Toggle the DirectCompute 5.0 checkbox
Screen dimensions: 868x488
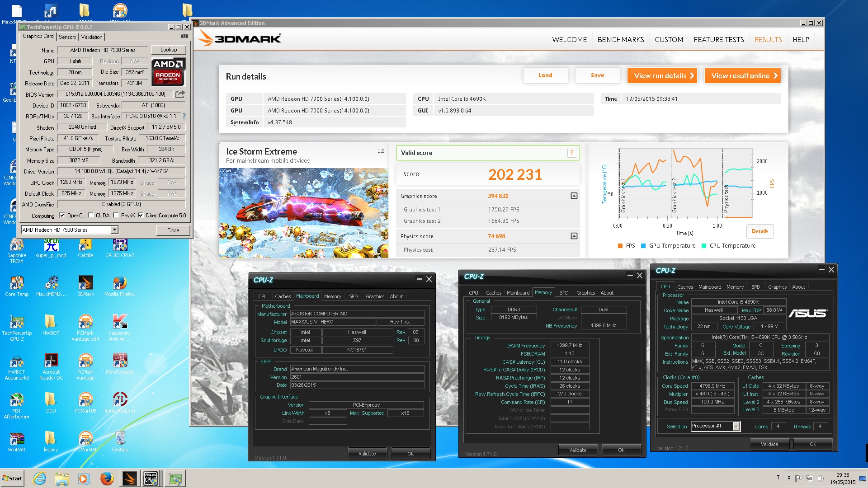(x=141, y=216)
